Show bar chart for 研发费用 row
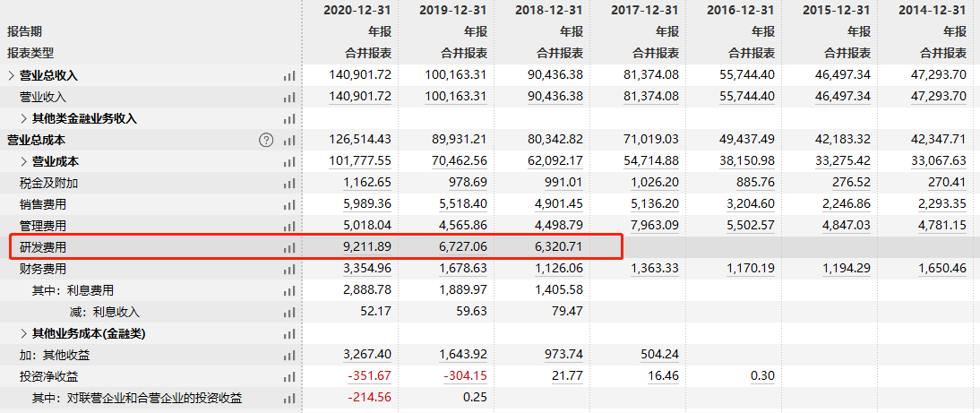The height and width of the screenshot is (413, 980). click(x=288, y=248)
